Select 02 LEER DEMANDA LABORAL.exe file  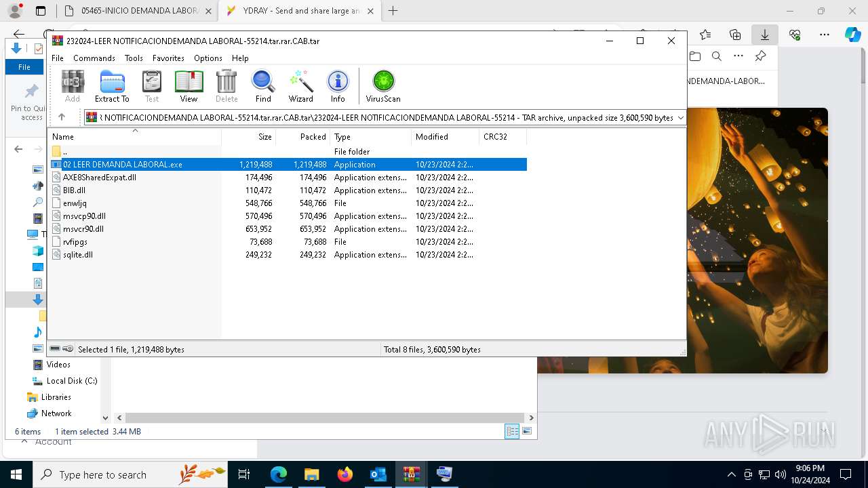coord(288,164)
